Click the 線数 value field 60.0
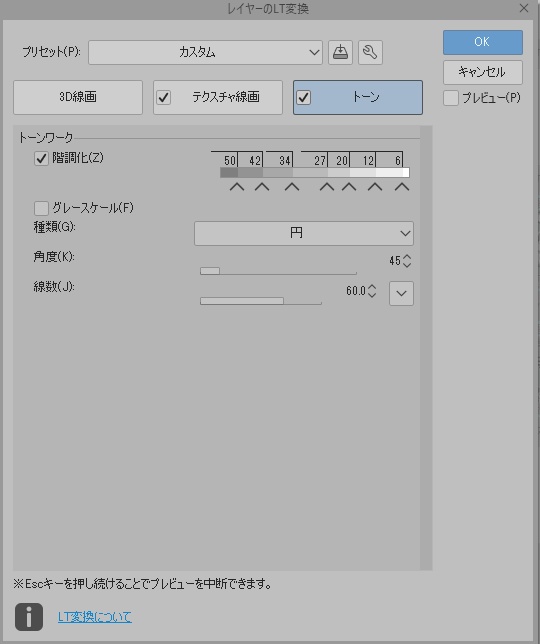This screenshot has height=644, width=540. [356, 291]
